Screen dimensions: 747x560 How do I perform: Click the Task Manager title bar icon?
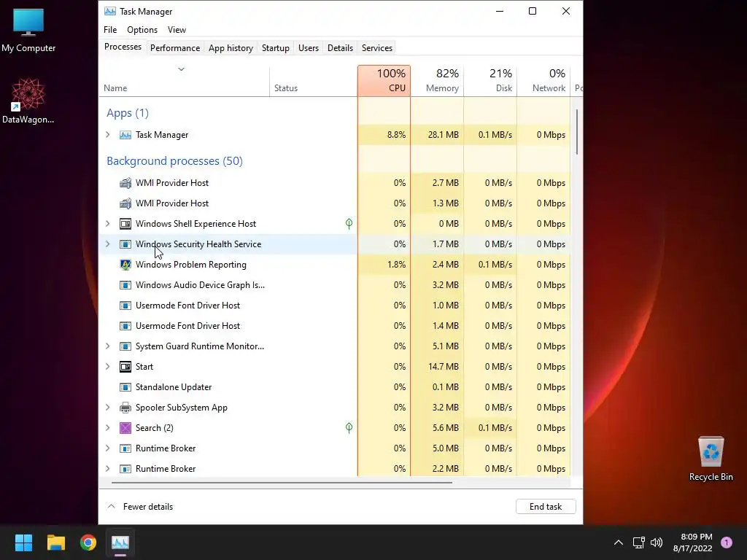[x=110, y=11]
